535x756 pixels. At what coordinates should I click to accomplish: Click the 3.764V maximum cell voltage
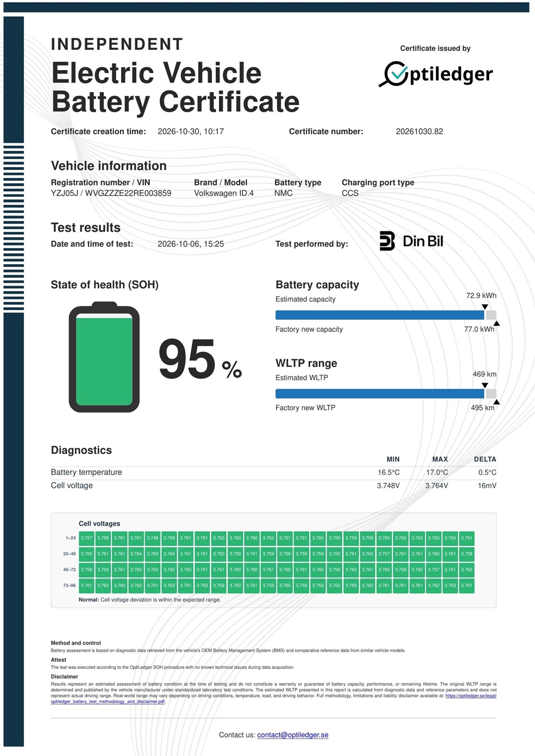coord(437,486)
